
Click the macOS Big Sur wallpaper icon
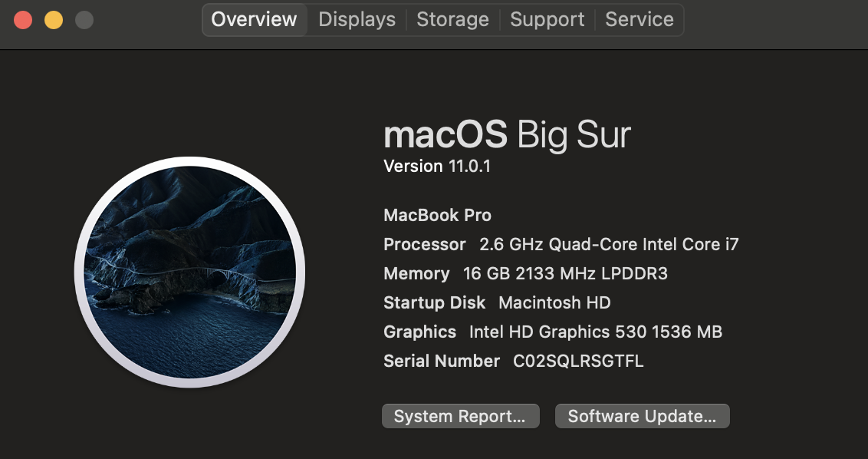tap(189, 272)
